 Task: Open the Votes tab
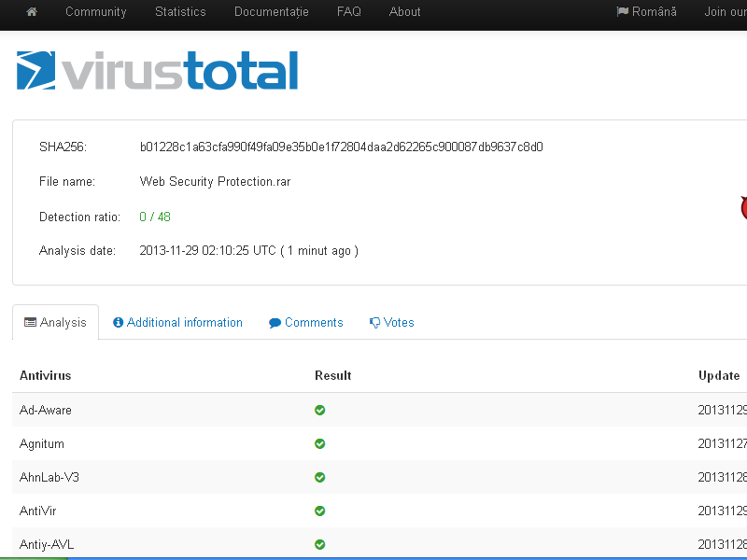click(x=391, y=322)
